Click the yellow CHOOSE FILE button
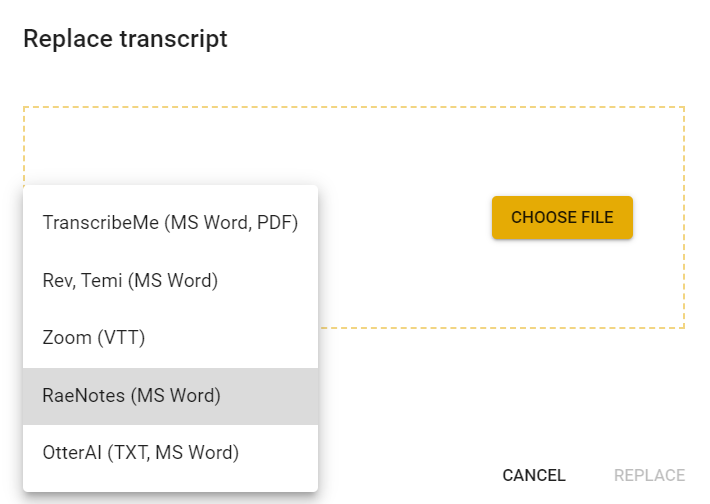This screenshot has height=504, width=710. [562, 217]
